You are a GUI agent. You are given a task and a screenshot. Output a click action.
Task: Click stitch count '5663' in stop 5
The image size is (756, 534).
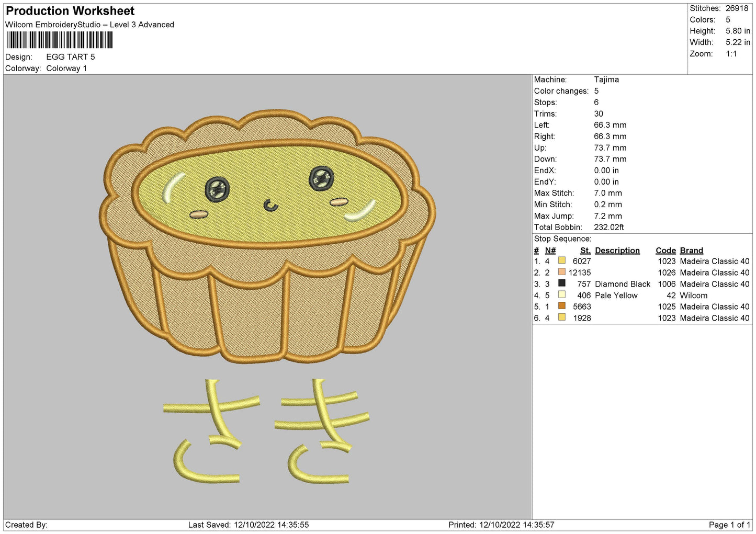[582, 307]
